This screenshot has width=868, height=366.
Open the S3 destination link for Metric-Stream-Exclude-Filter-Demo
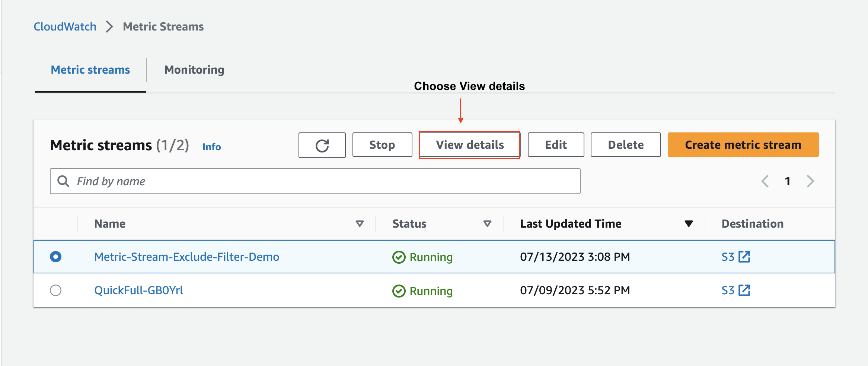[735, 257]
